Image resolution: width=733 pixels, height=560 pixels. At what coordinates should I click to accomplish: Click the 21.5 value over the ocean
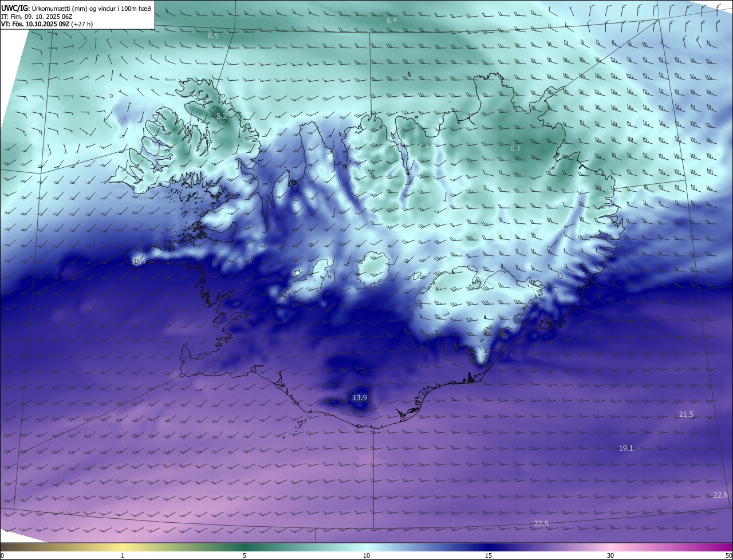pyautogui.click(x=686, y=414)
